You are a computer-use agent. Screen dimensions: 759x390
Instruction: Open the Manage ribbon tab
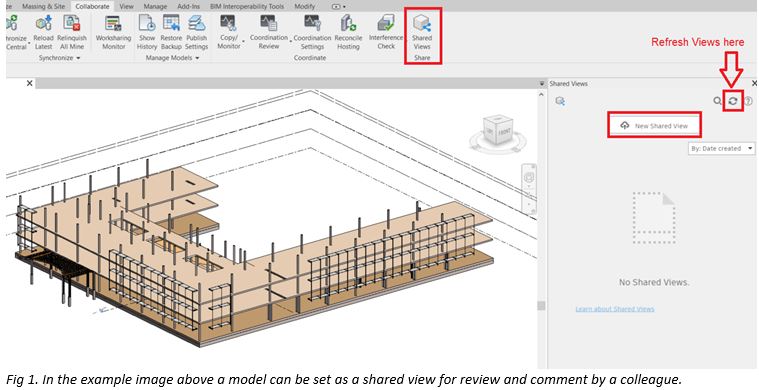point(155,6)
